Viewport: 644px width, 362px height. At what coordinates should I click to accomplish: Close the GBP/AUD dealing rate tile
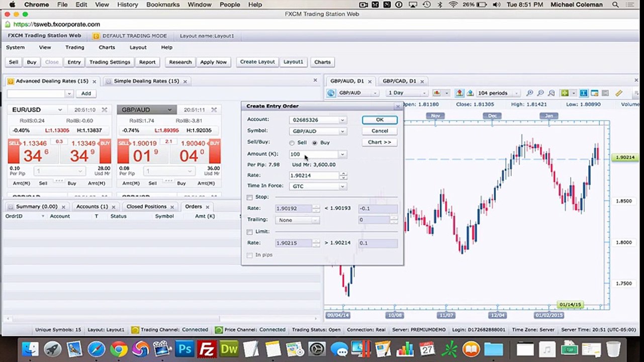click(x=214, y=110)
